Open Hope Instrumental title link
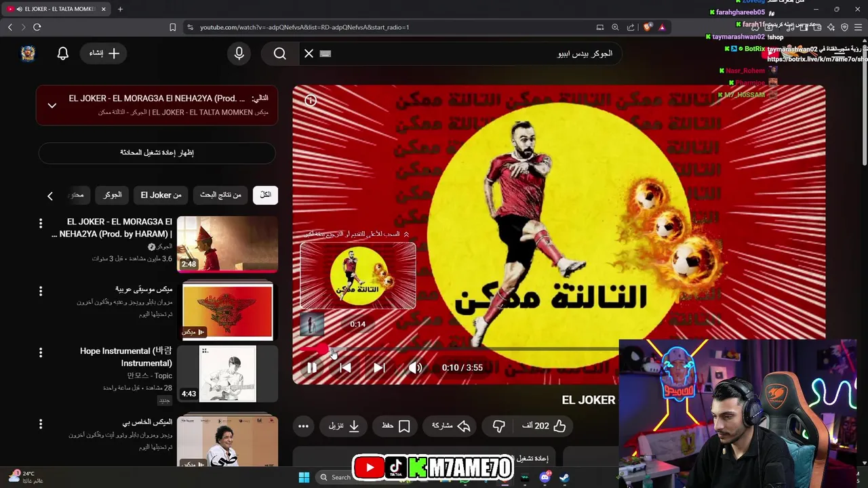Screen dimensions: 868x488 click(126, 357)
